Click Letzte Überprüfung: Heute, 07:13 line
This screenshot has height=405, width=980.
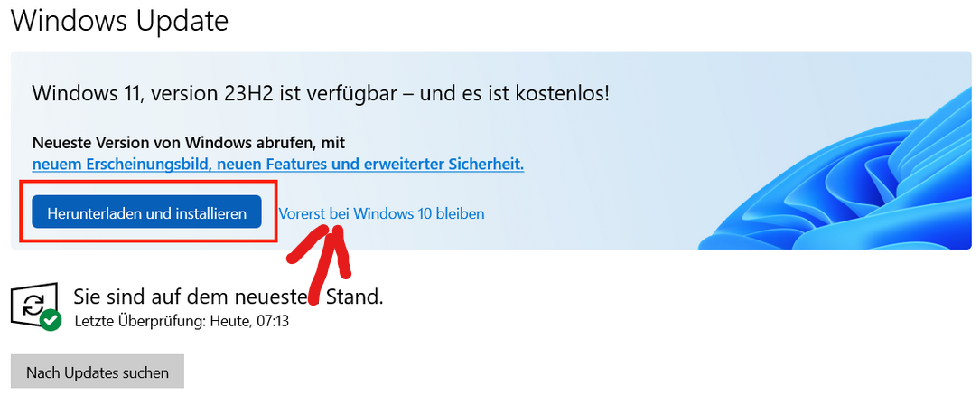(182, 322)
